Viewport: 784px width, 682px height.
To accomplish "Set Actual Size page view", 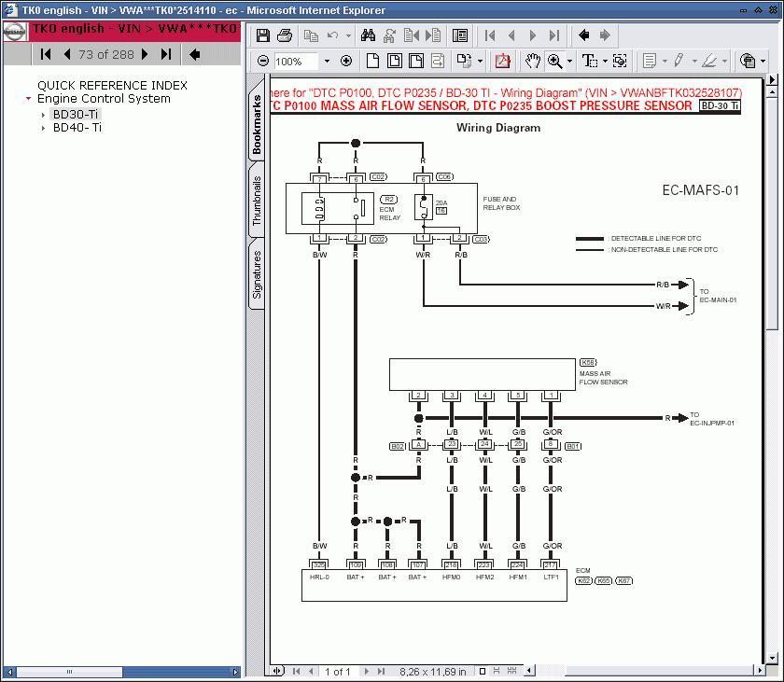I will [372, 61].
